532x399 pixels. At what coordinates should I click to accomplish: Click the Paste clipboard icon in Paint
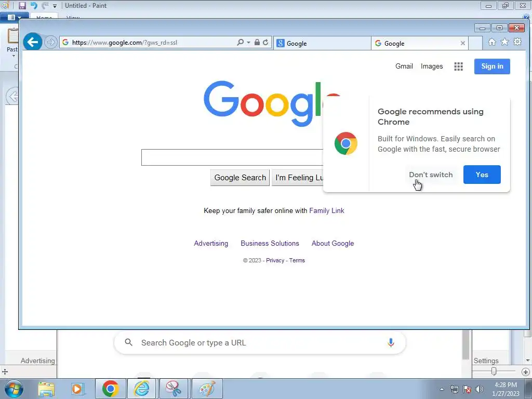pyautogui.click(x=13, y=36)
